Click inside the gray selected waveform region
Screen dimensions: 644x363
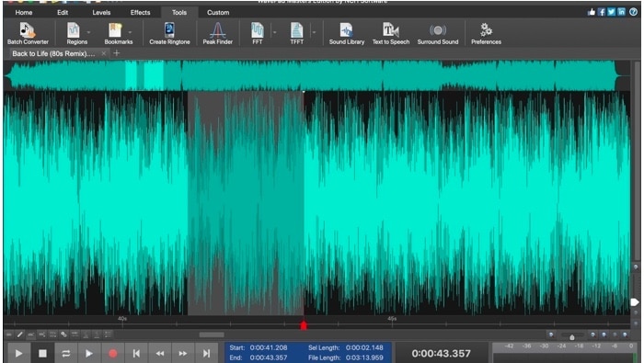coord(246,203)
